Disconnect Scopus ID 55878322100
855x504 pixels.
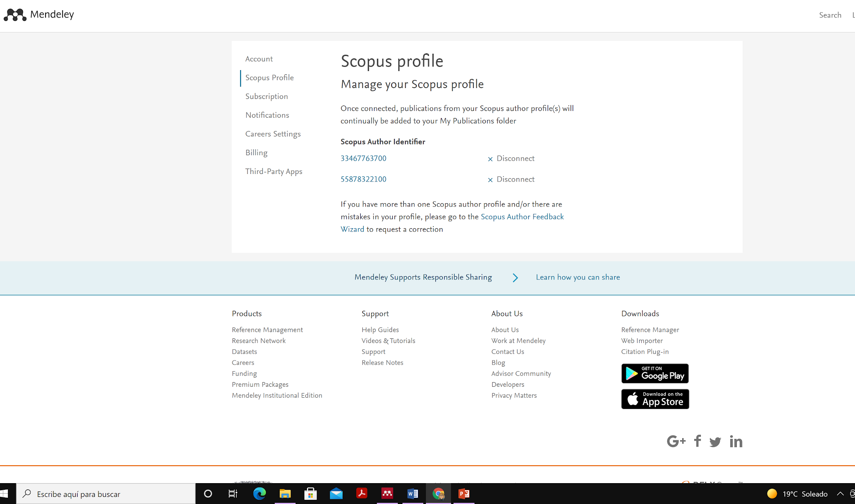[511, 179]
